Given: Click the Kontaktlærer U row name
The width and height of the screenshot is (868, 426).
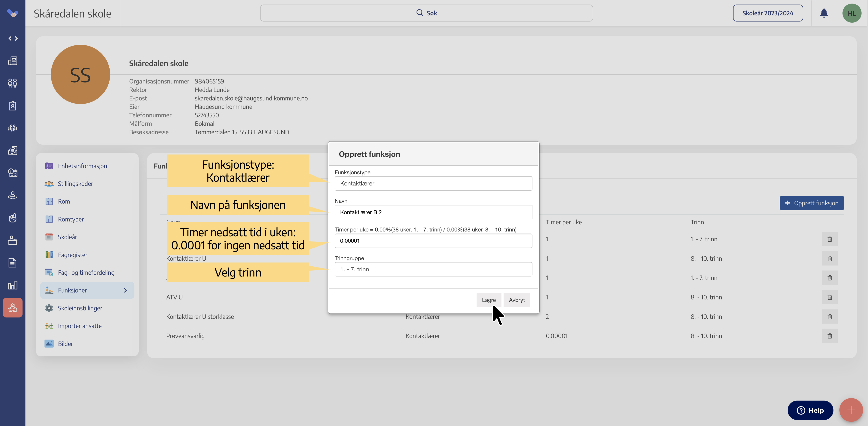Looking at the screenshot, I should (x=186, y=259).
